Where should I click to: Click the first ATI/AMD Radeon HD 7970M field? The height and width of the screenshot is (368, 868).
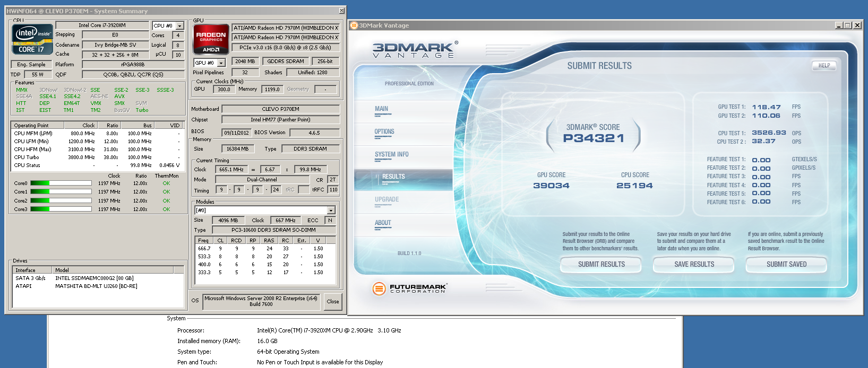[x=286, y=28]
